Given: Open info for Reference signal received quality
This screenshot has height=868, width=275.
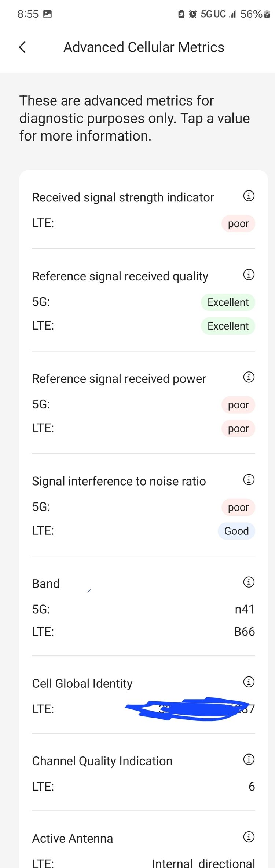Looking at the screenshot, I should click(x=249, y=275).
